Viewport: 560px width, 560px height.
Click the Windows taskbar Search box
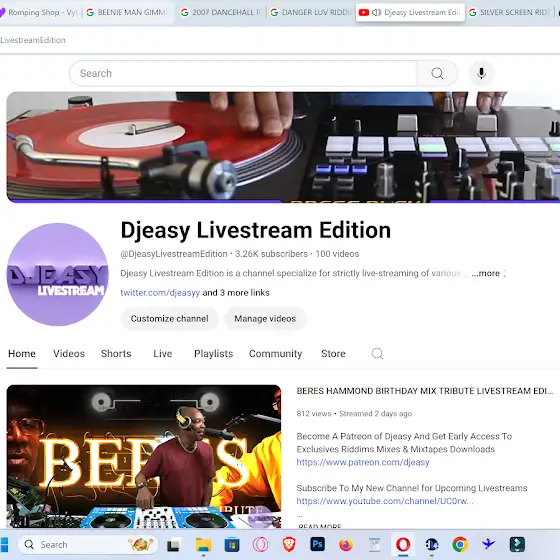tap(88, 545)
